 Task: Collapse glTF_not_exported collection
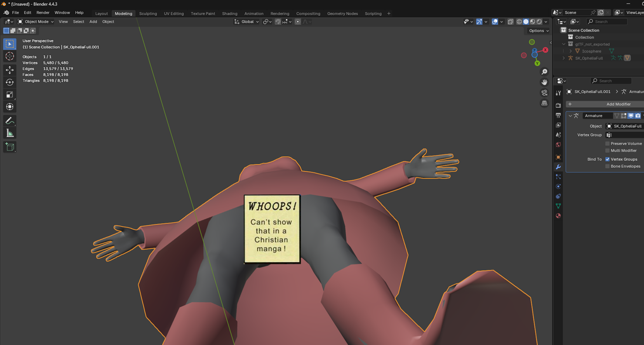pyautogui.click(x=564, y=44)
